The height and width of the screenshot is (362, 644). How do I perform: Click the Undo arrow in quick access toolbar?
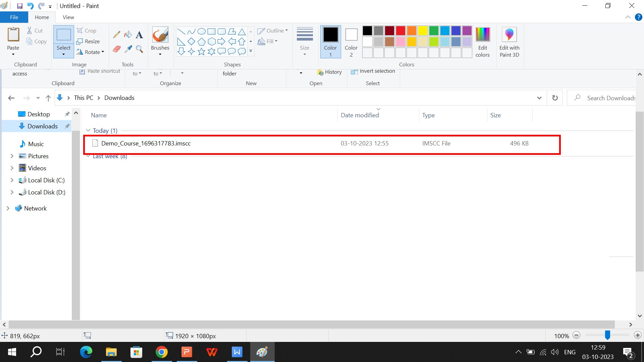pos(30,6)
